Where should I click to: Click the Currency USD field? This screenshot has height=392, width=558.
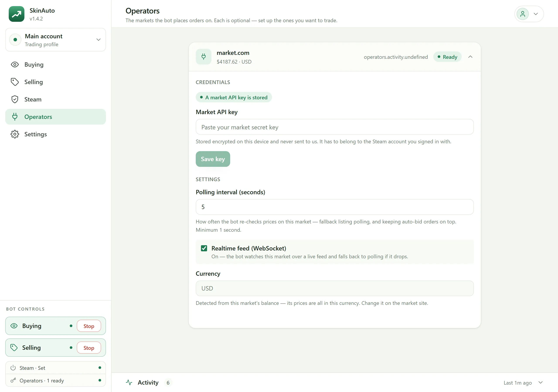pyautogui.click(x=334, y=288)
